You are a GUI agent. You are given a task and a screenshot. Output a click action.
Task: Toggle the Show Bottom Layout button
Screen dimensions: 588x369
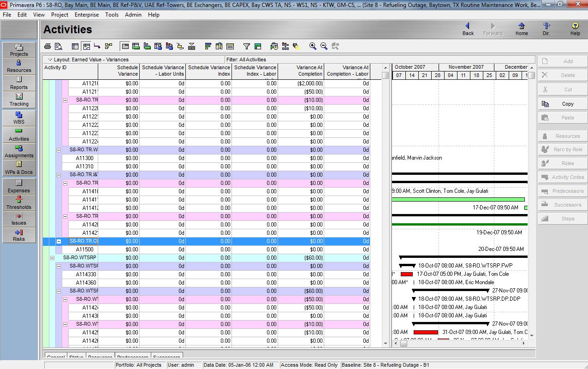tap(125, 46)
